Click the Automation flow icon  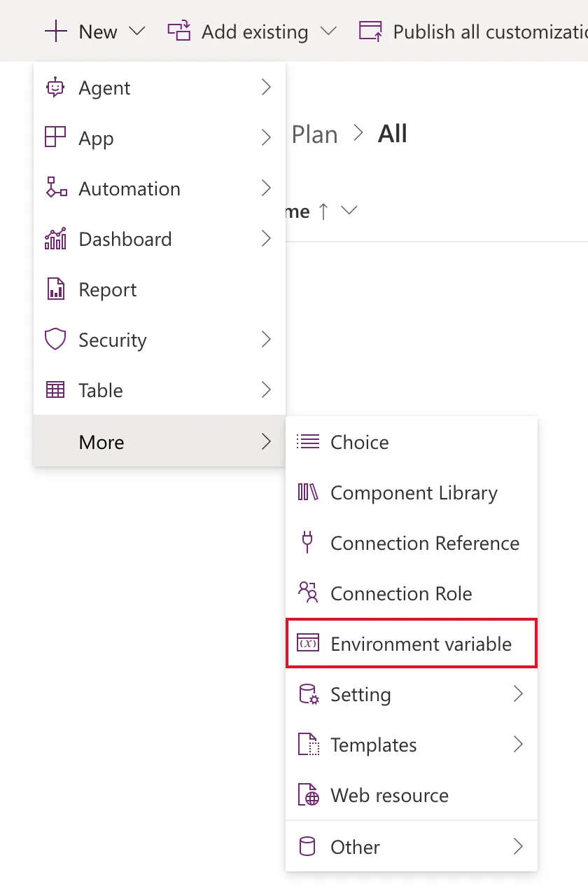click(x=56, y=188)
